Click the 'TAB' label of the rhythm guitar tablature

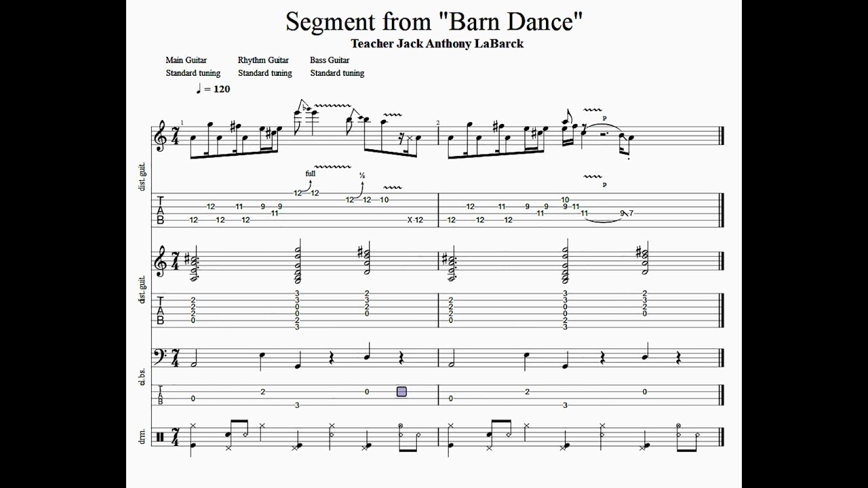tap(161, 310)
